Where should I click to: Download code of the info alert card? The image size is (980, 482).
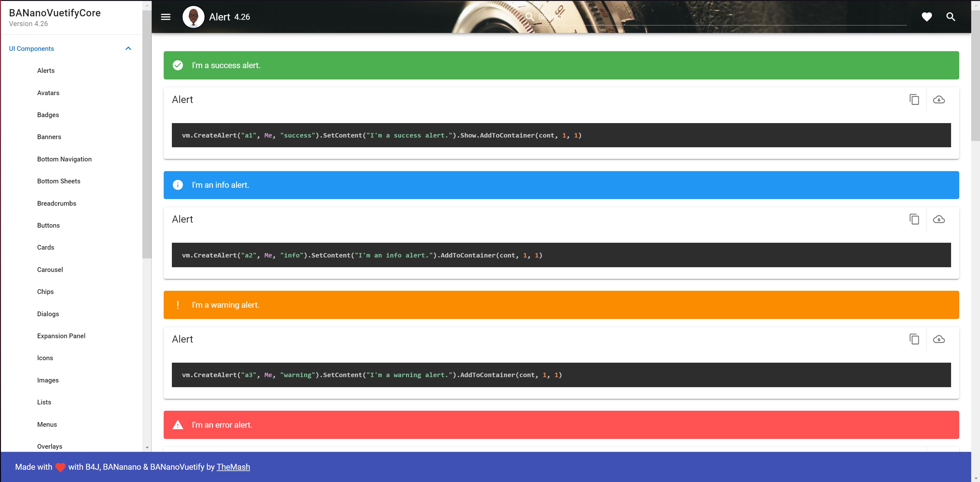[939, 219]
